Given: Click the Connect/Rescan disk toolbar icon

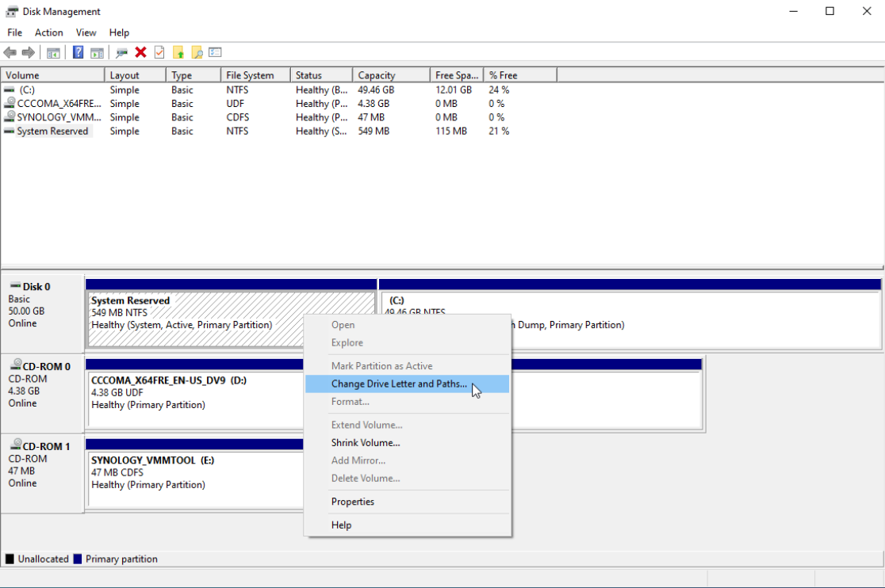Looking at the screenshot, I should coord(121,52).
